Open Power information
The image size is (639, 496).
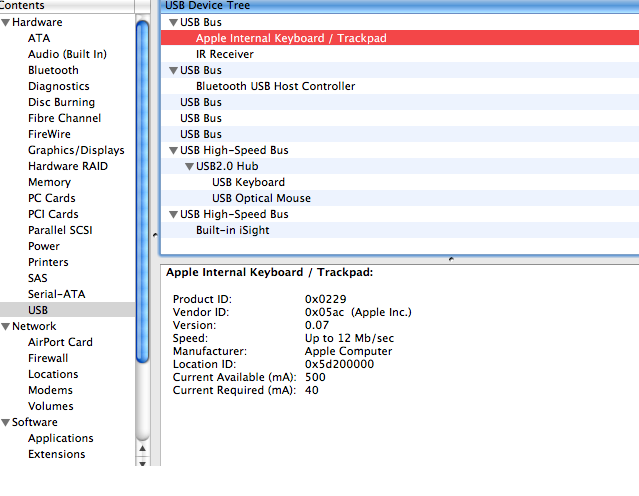44,246
